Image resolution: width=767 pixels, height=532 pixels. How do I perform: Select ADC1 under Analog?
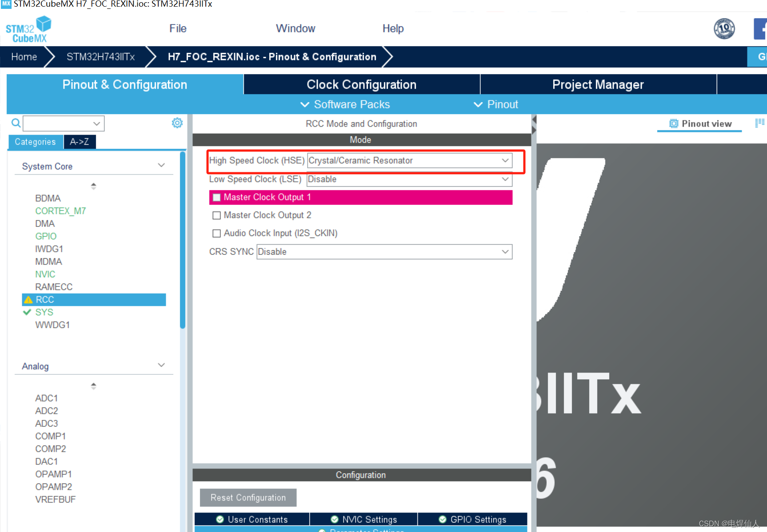pos(47,398)
